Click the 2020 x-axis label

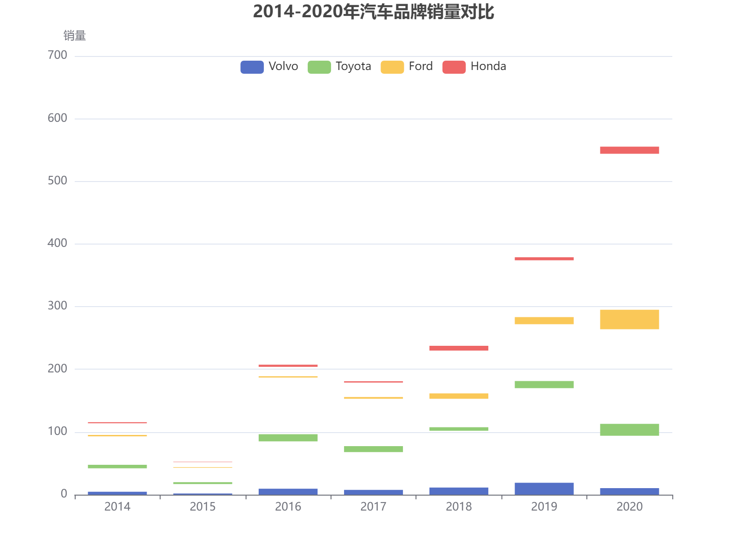pyautogui.click(x=629, y=507)
